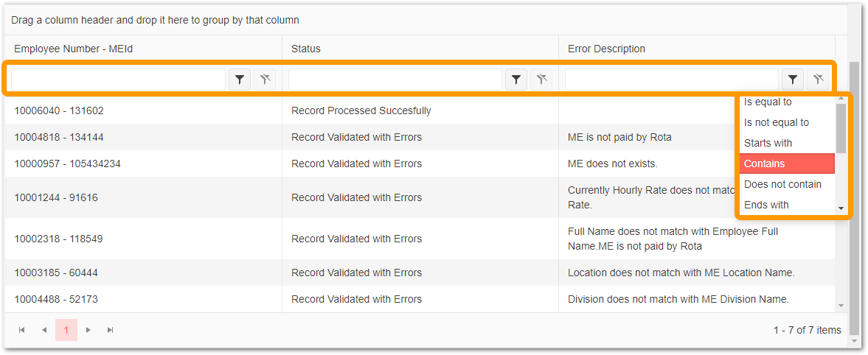Sort by Status column header
Screen dimensions: 868x355
tap(306, 49)
